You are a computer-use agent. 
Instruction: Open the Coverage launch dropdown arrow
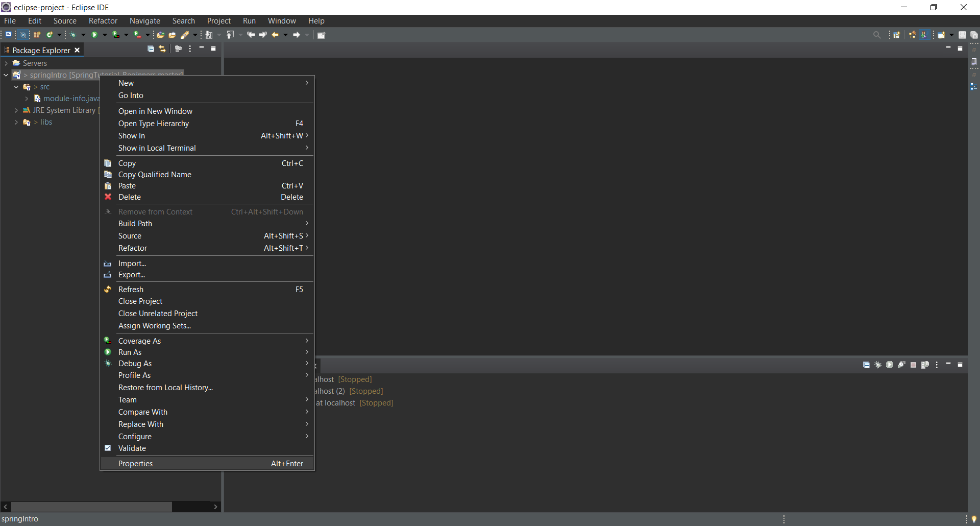(x=126, y=35)
